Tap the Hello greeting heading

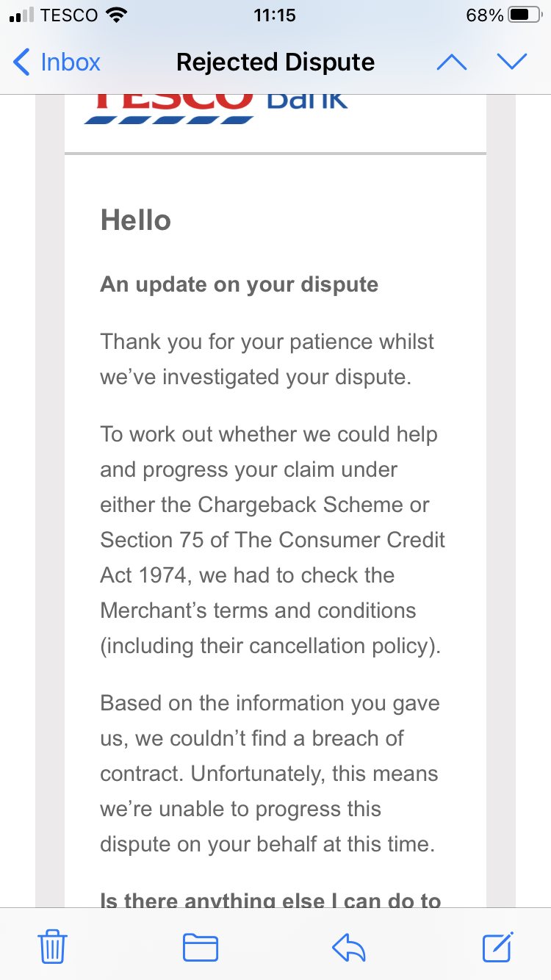[136, 220]
